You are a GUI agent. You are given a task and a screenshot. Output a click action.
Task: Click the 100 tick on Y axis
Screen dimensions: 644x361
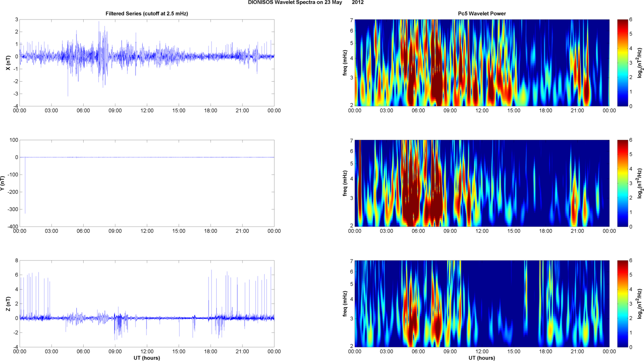[x=14, y=140]
